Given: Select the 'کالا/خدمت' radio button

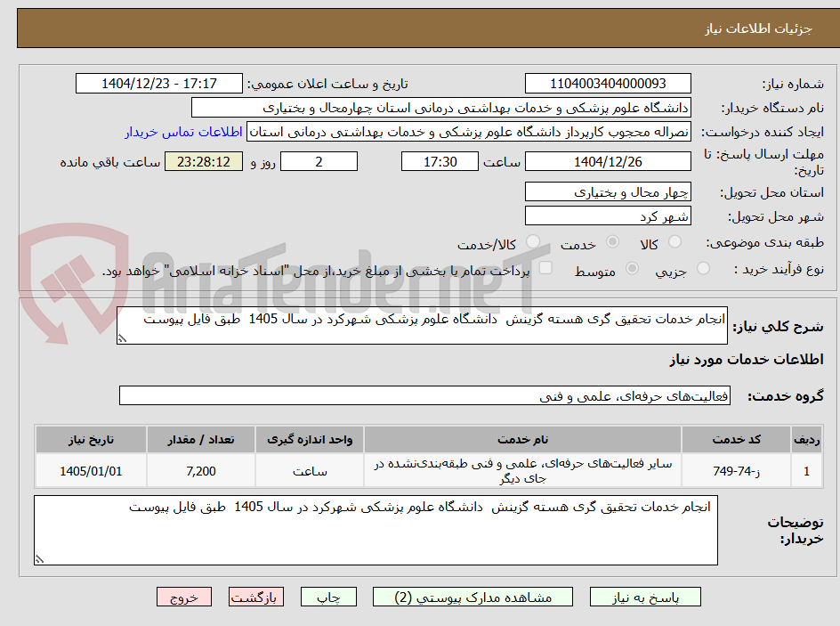Looking at the screenshot, I should (x=533, y=241).
